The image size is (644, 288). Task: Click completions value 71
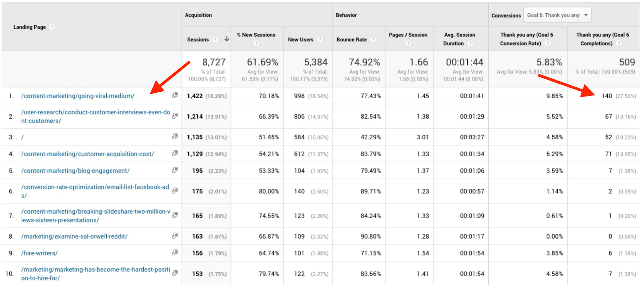point(608,154)
